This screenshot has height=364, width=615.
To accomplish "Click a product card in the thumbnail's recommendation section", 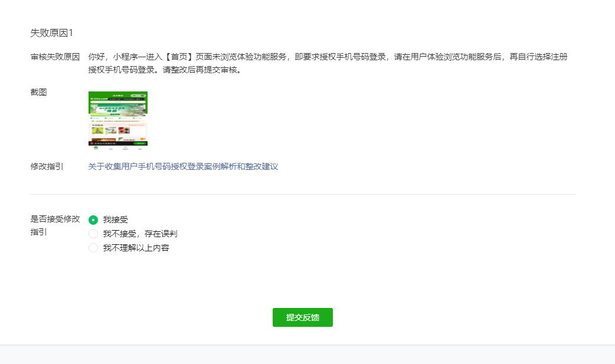I will pos(98,130).
